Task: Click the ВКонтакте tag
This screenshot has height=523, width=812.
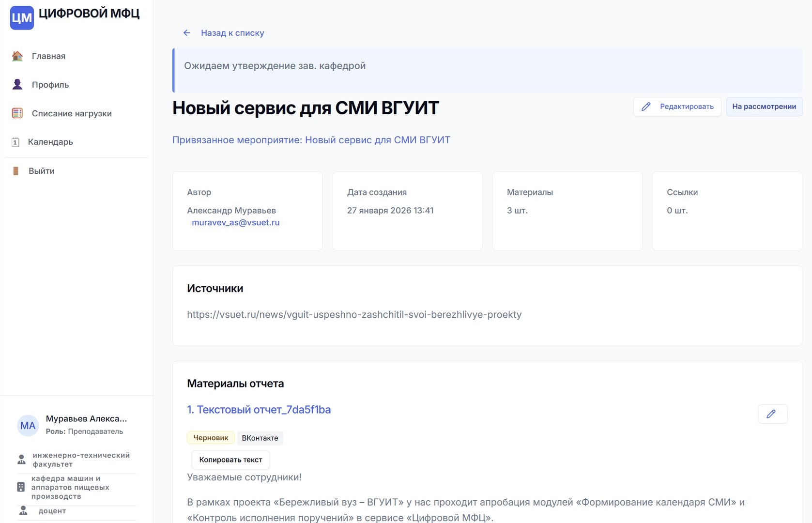Action: (260, 438)
